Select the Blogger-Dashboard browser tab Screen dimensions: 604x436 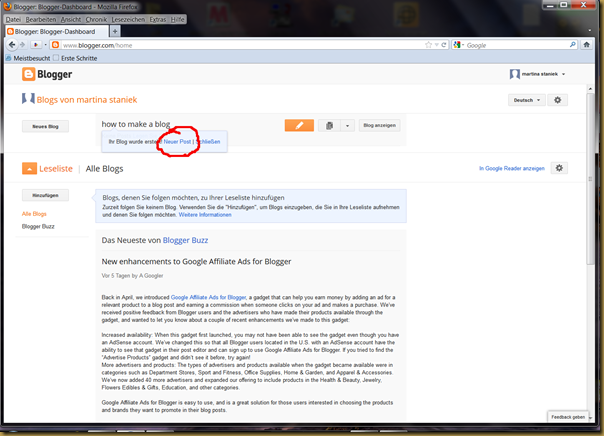pyautogui.click(x=57, y=32)
